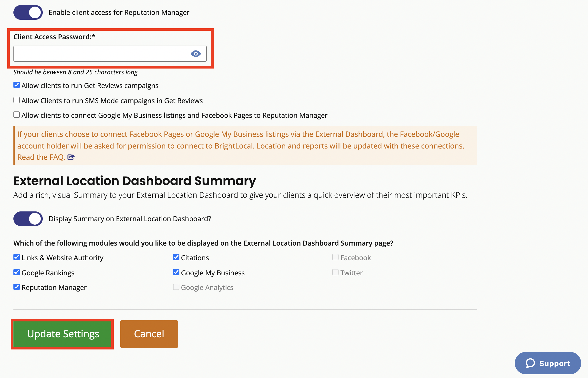
Task: Uncheck the Citations module checkbox
Action: [x=176, y=257]
